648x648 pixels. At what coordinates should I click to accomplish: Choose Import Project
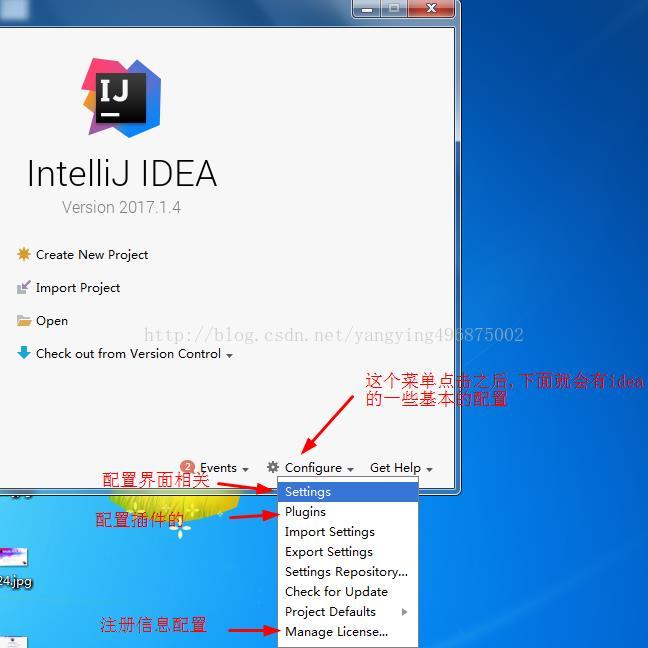point(78,288)
